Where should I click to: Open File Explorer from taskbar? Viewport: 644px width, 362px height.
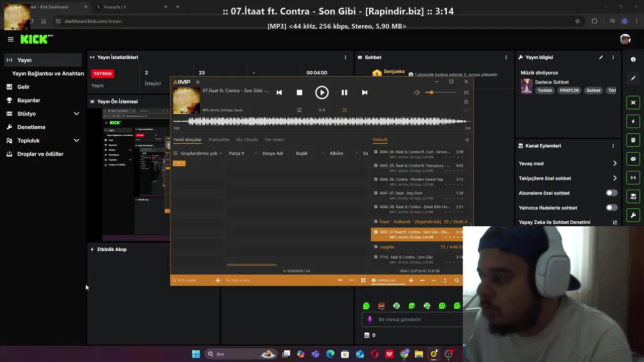coord(419,354)
